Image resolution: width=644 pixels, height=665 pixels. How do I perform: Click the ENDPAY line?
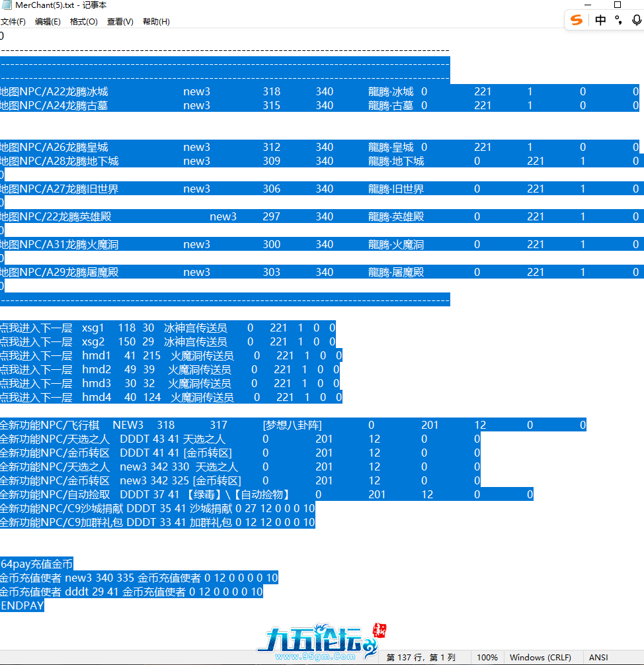(x=22, y=605)
